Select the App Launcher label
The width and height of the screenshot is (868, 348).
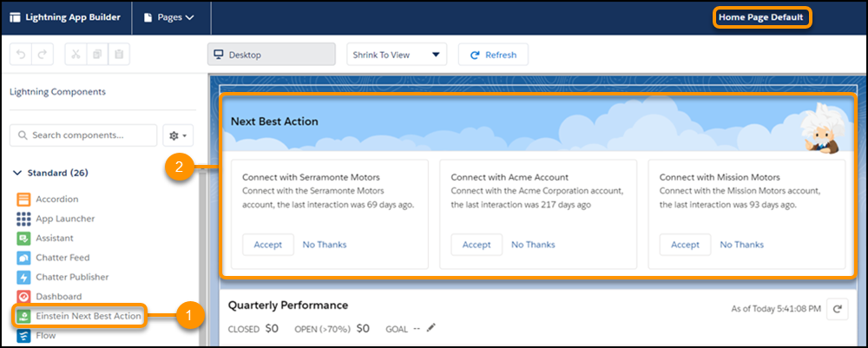coord(65,219)
